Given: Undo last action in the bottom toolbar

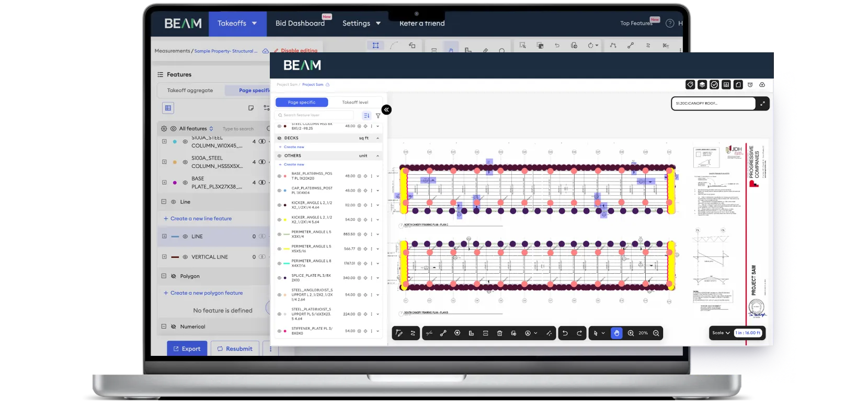Looking at the screenshot, I should pyautogui.click(x=565, y=333).
